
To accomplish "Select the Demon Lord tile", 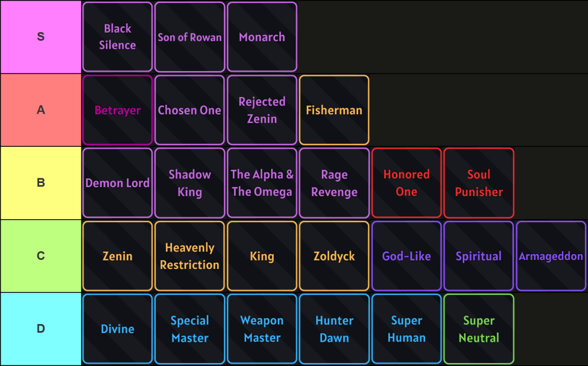I will [x=118, y=183].
